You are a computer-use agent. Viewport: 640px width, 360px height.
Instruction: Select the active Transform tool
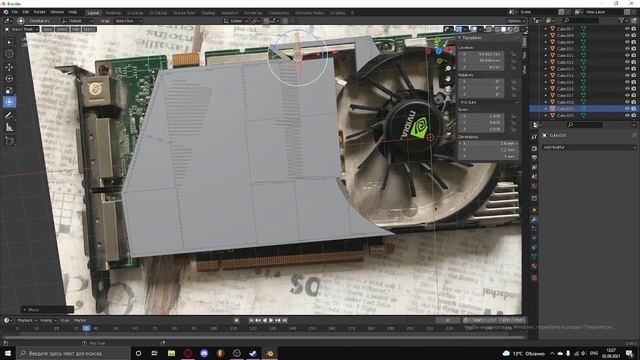coord(9,102)
